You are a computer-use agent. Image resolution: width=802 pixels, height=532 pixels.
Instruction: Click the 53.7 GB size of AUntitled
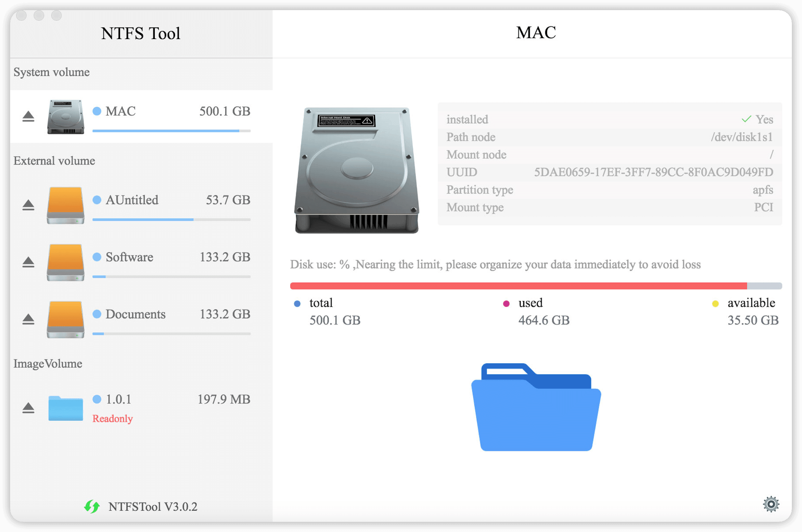tap(228, 200)
